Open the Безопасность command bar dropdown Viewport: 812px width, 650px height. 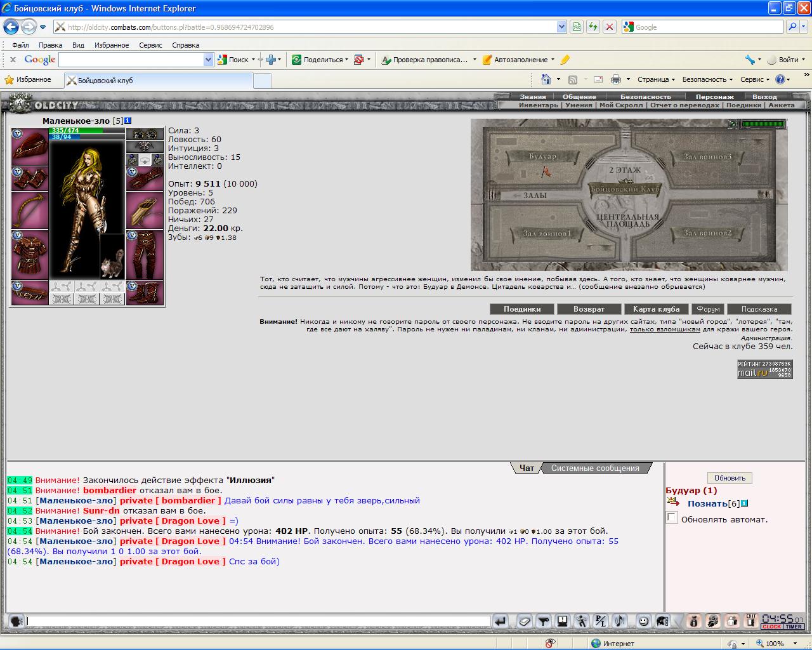(x=707, y=79)
